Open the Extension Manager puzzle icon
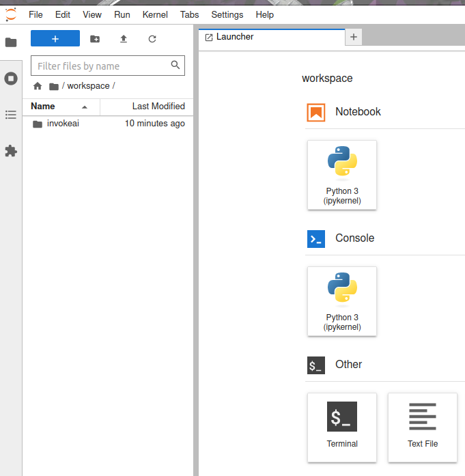Screen dimensions: 465x476 click(x=11, y=151)
